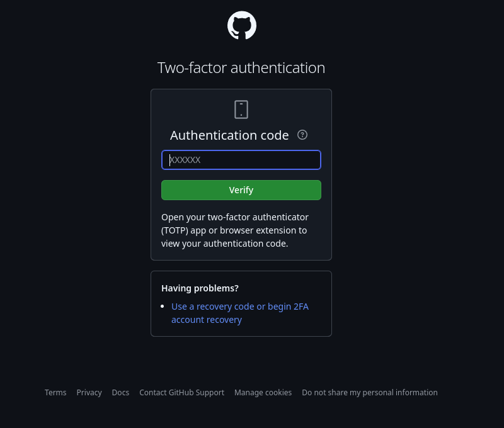The width and height of the screenshot is (504, 428).
Task: Click the 'view your authentication code' text line
Action: (x=224, y=244)
